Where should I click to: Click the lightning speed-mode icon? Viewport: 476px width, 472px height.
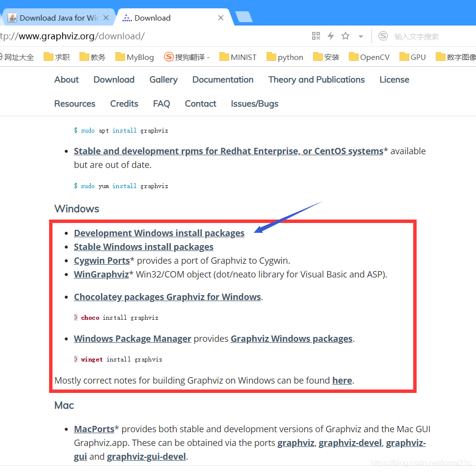tap(331, 36)
